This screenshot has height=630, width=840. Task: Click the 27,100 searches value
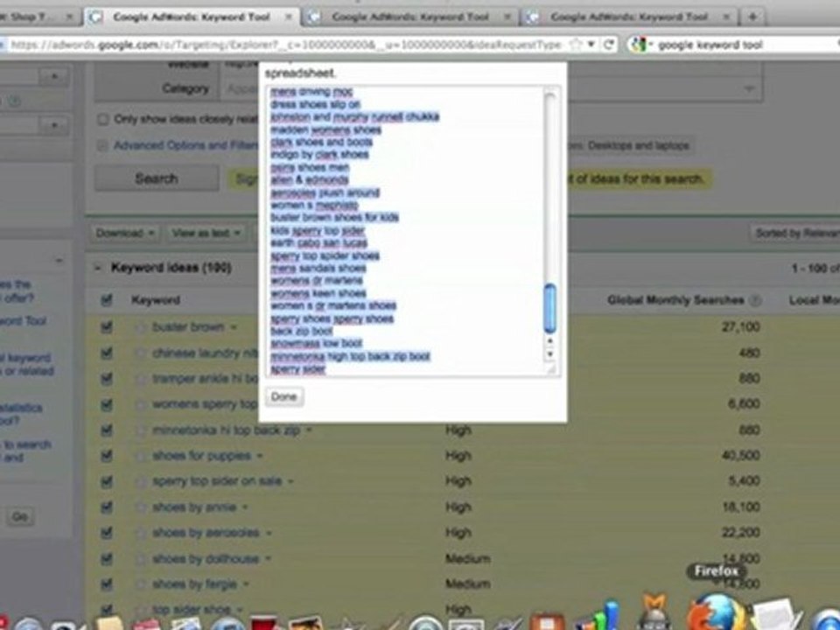(740, 326)
